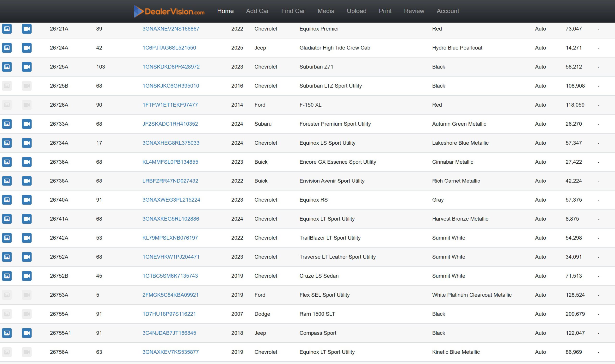Select 'White Platinum Clearcoat Metallic' cell

[472, 295]
